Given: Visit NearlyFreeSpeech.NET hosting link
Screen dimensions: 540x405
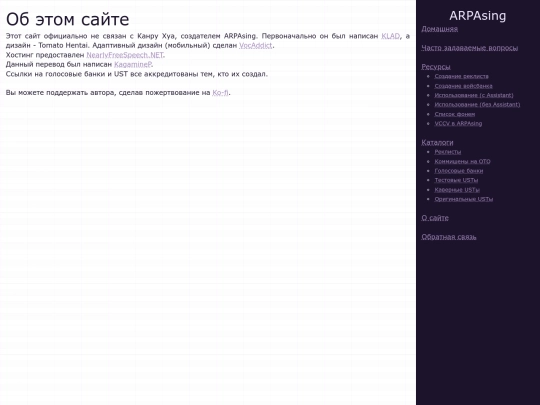Looking at the screenshot, I should 125,55.
